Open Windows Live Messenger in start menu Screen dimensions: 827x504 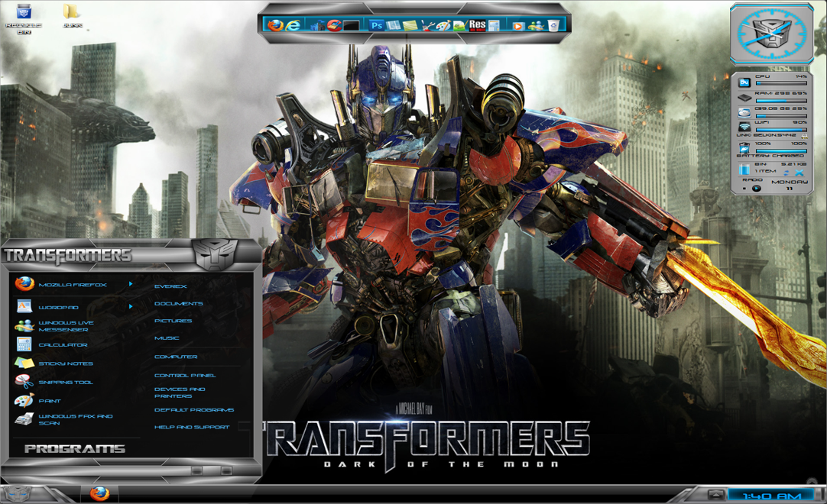pos(66,326)
